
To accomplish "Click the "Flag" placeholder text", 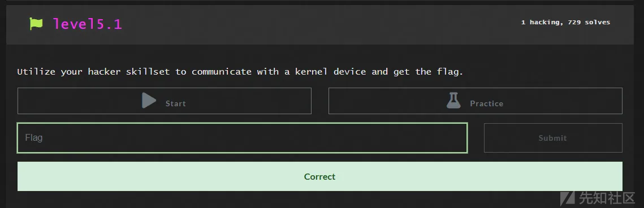I will coord(34,138).
